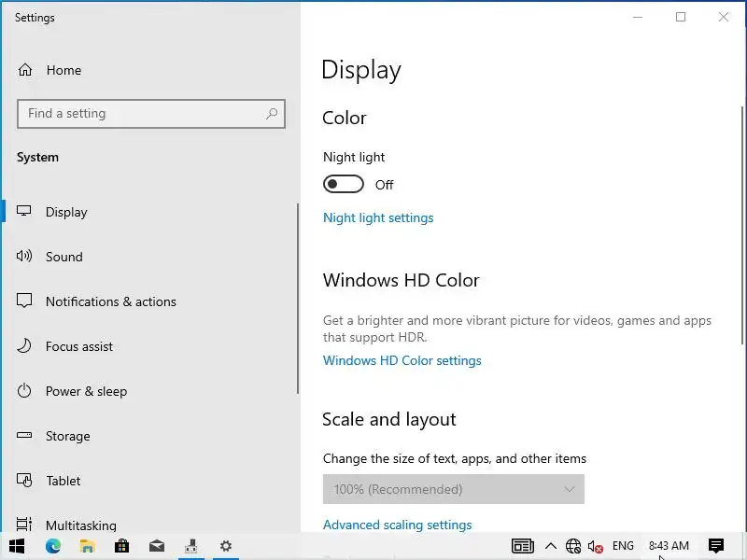Go to Multitasking settings
747x560 pixels.
coord(150,525)
